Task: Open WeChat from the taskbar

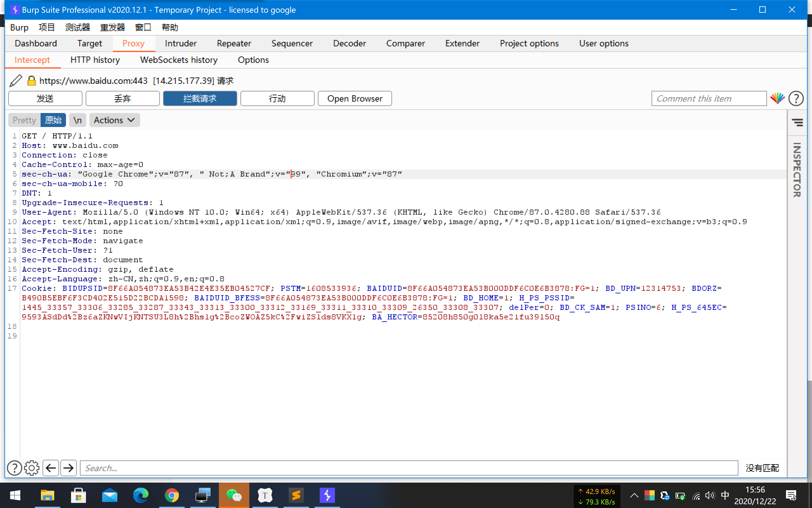Action: point(234,495)
